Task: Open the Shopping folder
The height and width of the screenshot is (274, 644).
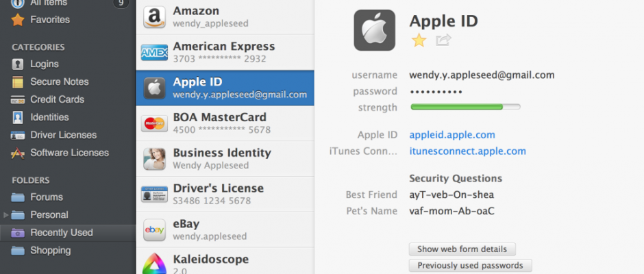Action: (50, 251)
